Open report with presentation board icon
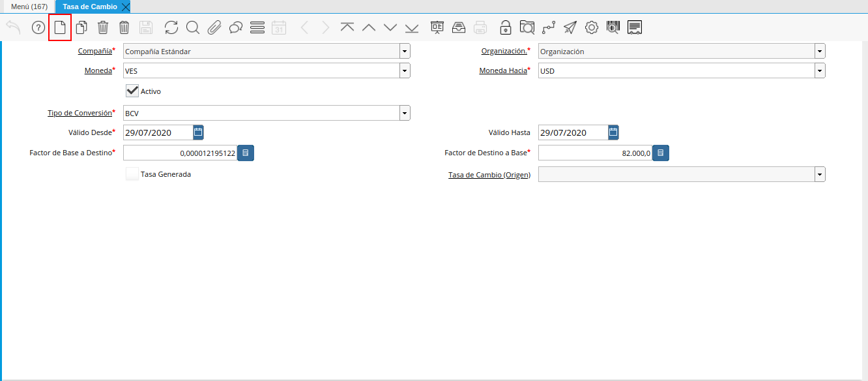This screenshot has width=868, height=381. pyautogui.click(x=437, y=27)
